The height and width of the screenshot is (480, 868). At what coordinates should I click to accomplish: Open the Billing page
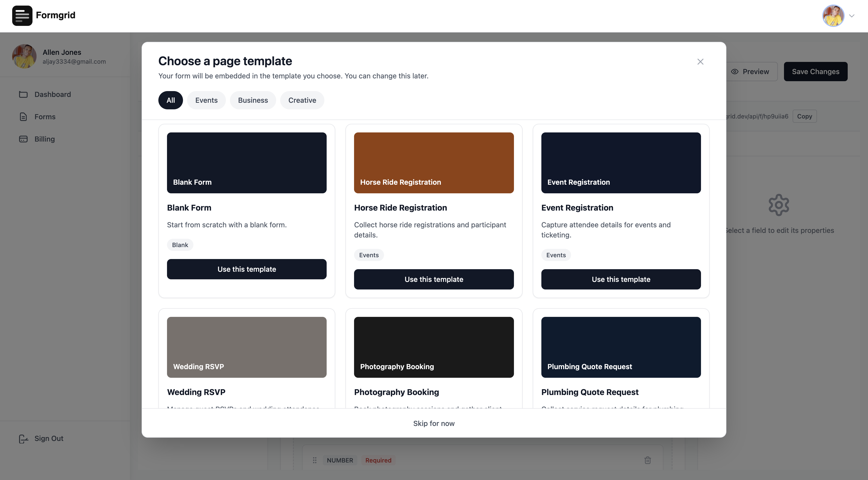click(44, 139)
